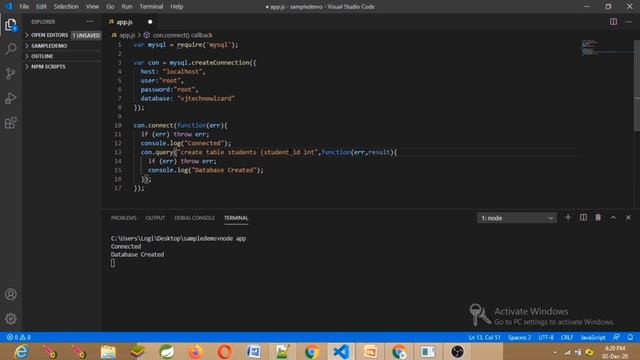Change the JavaScript language mode
Screen dimensions: 640x360
coord(593,338)
